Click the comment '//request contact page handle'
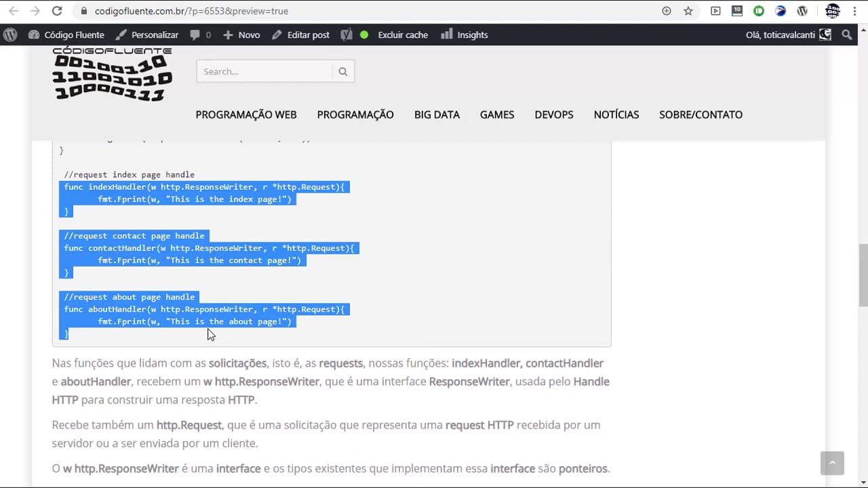868x488 pixels. (x=134, y=236)
